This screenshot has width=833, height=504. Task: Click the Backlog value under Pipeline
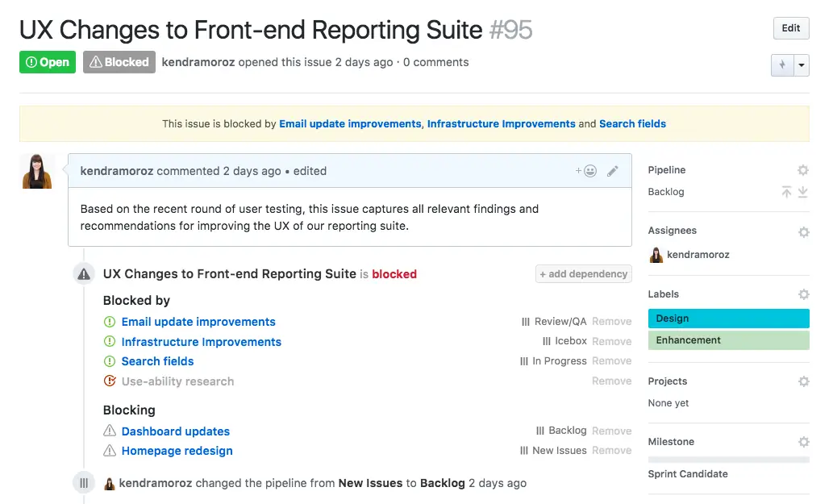click(x=665, y=192)
